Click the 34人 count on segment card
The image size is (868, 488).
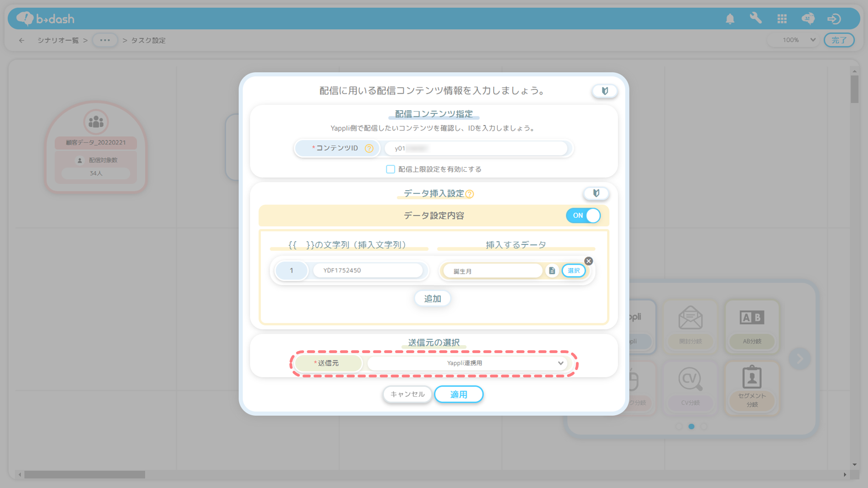coord(96,174)
